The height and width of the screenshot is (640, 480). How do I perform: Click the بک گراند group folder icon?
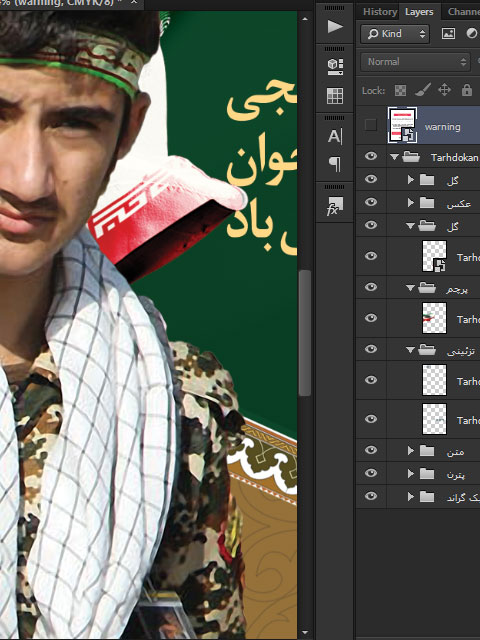427,496
